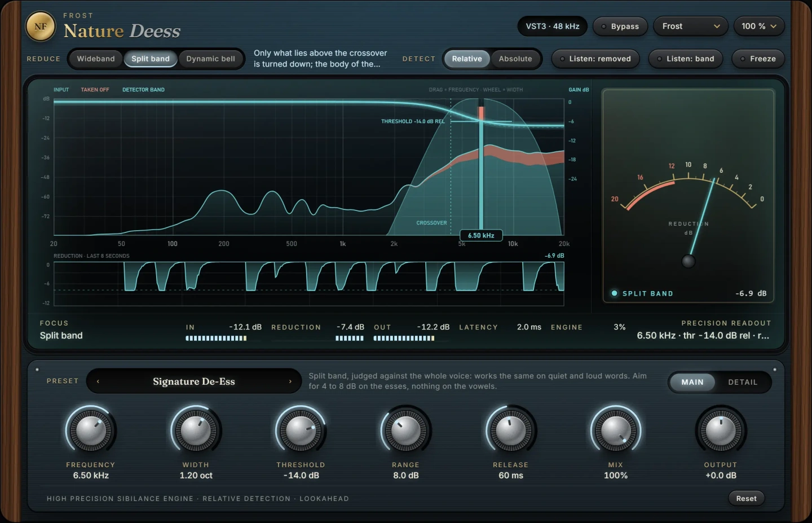This screenshot has width=812, height=523.
Task: Click the Split Band indicator dot on meter
Action: click(614, 293)
